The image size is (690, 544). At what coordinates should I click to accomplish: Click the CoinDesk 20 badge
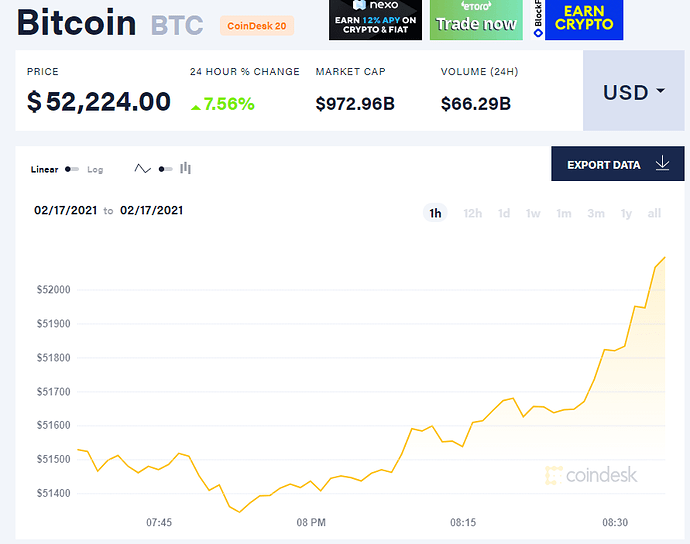(257, 26)
